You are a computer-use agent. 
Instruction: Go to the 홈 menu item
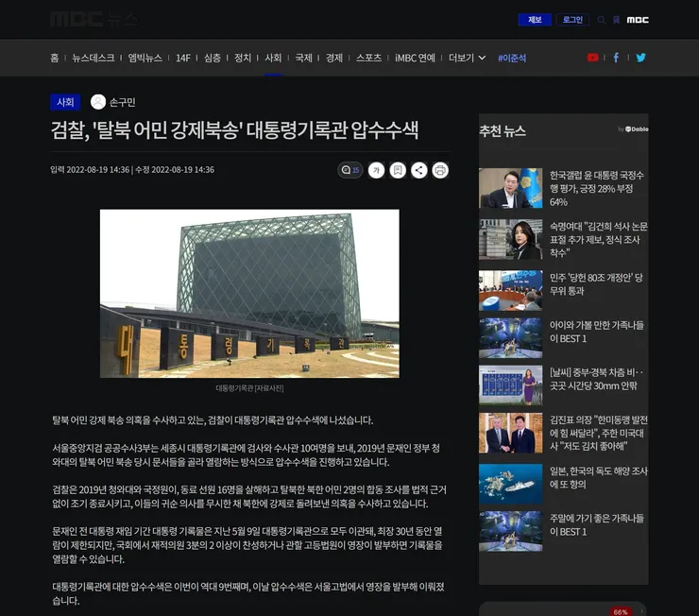coord(55,58)
